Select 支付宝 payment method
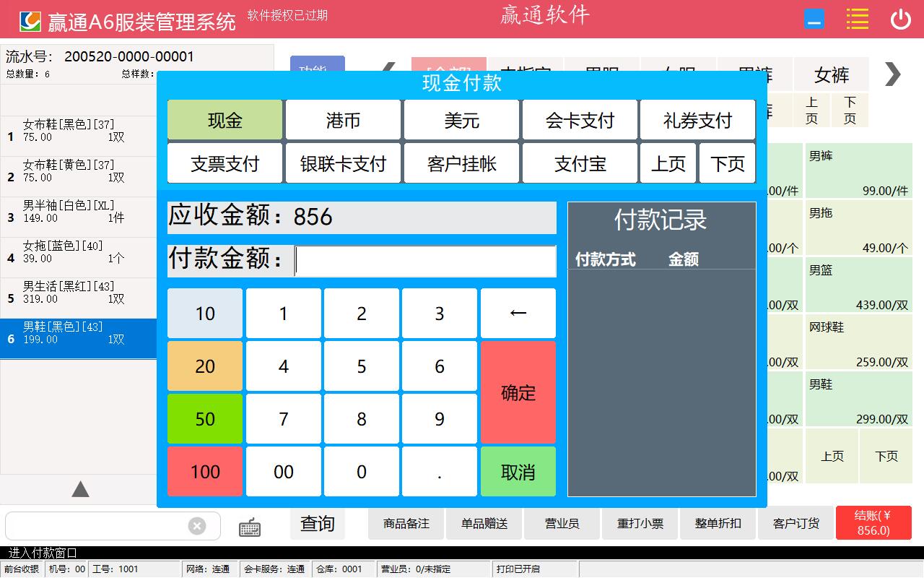 point(580,163)
